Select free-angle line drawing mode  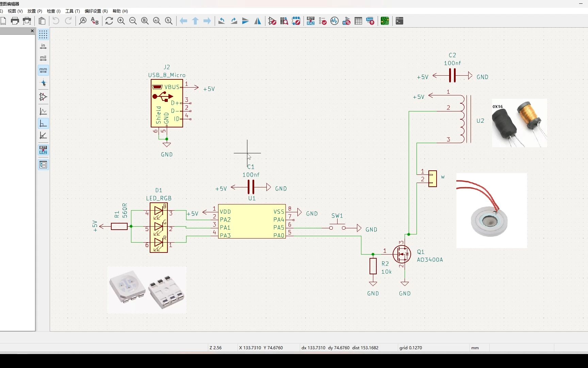coord(43,111)
